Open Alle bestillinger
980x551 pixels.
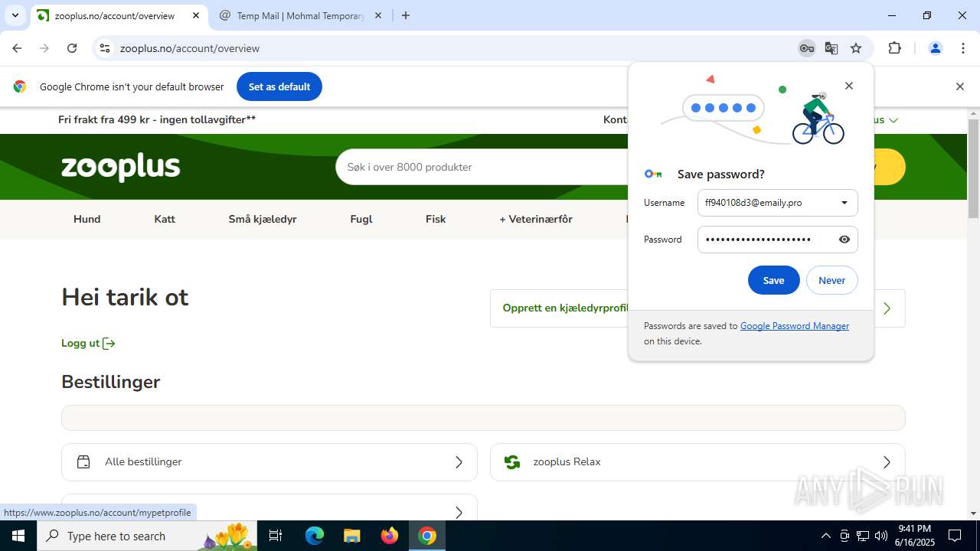[269, 462]
